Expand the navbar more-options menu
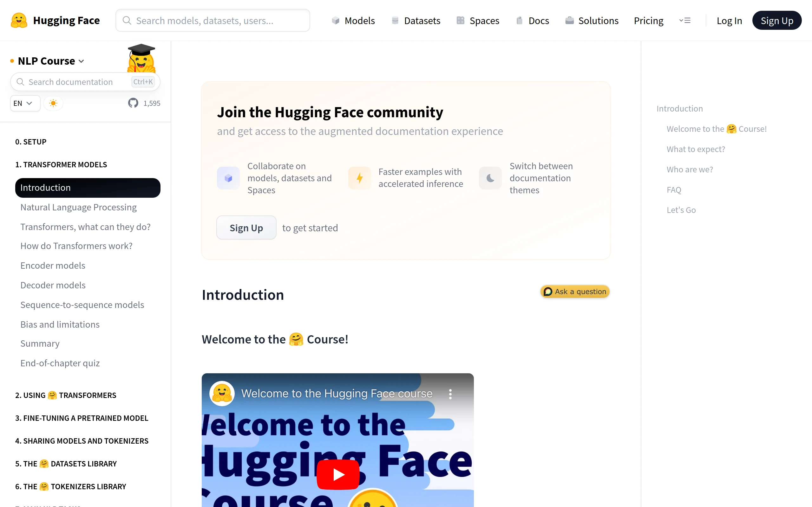 685,21
